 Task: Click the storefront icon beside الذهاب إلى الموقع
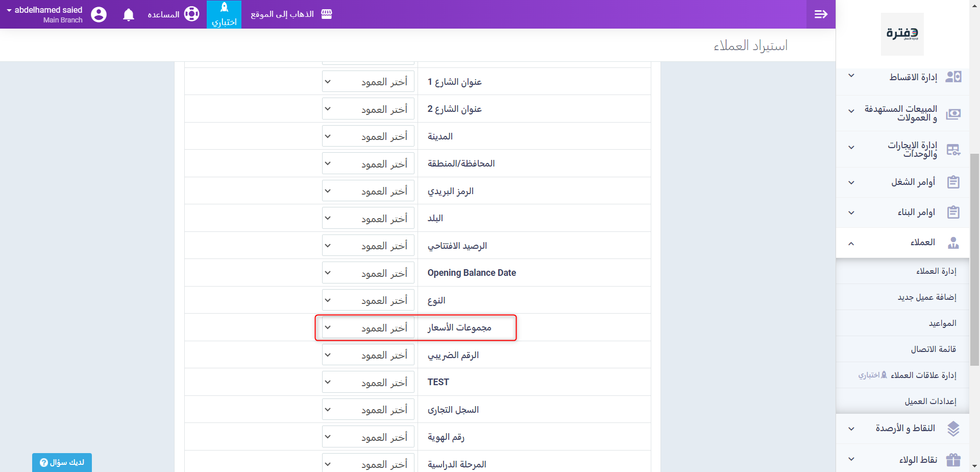coord(327,14)
